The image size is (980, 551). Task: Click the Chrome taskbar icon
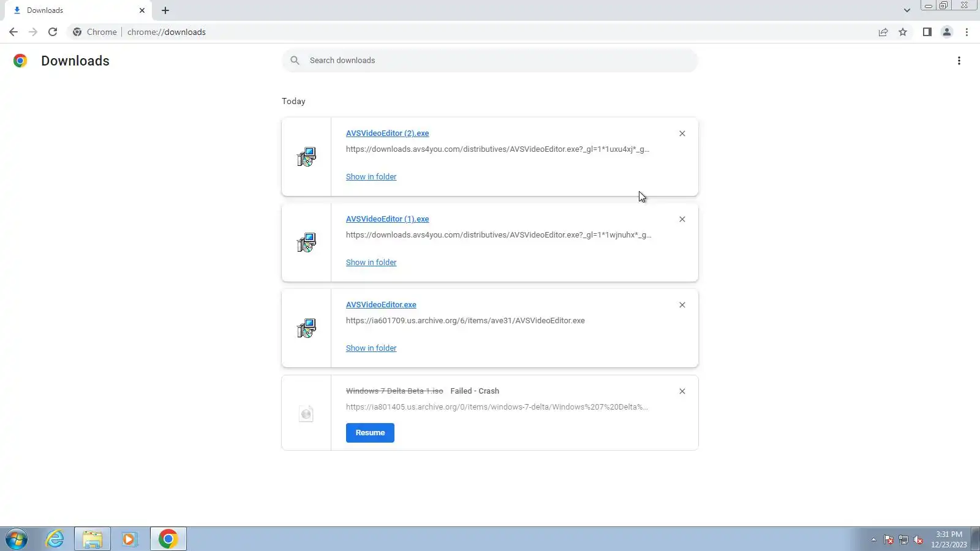pyautogui.click(x=168, y=539)
